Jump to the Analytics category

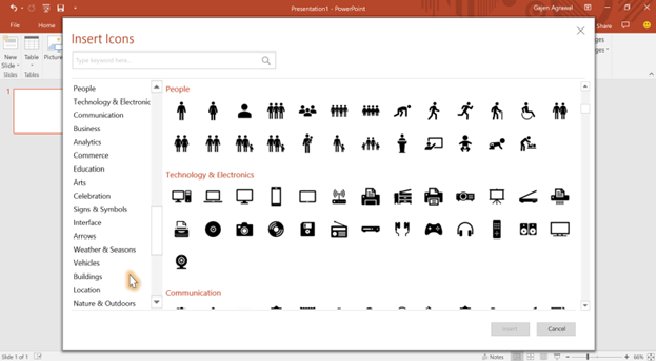pyautogui.click(x=87, y=142)
